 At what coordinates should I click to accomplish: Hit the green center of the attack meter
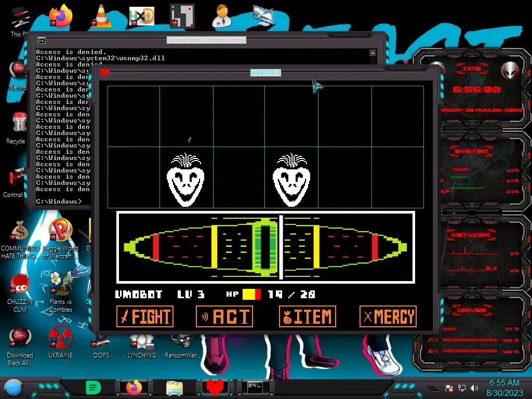click(265, 247)
